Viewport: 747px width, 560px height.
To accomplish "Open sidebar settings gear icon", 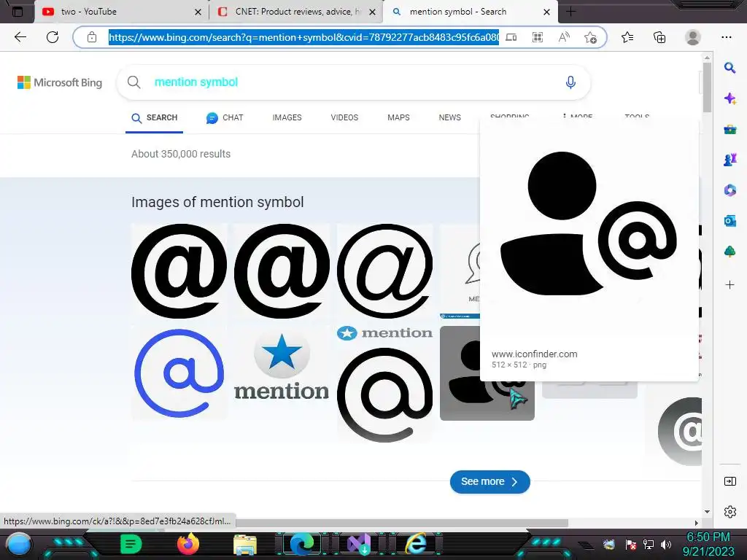I will 729,512.
